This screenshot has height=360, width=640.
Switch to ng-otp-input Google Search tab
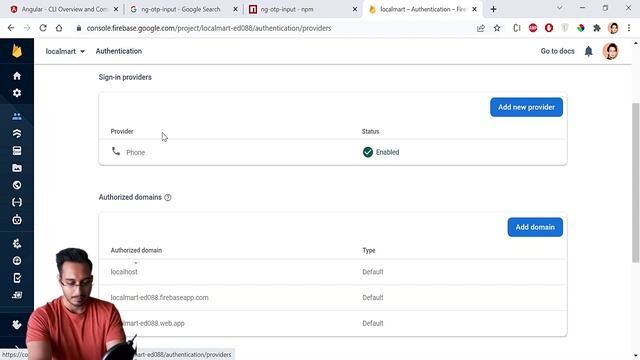pos(180,9)
